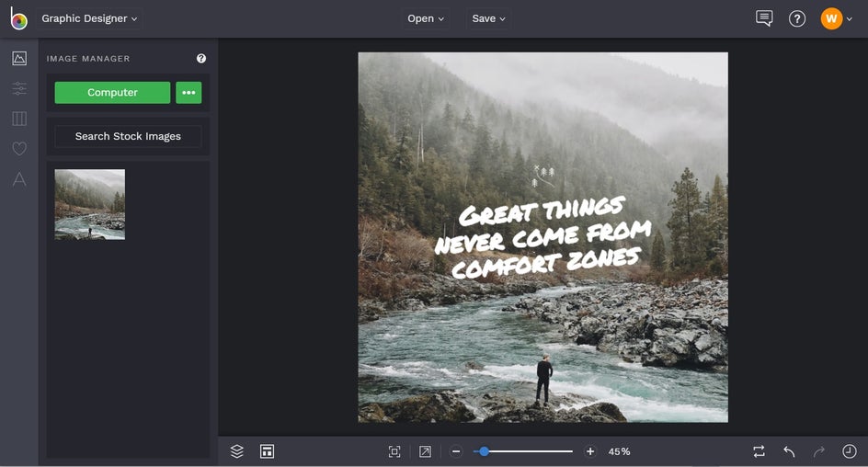Viewport: 868px width, 467px height.
Task: Open the Save menu
Action: tap(488, 18)
